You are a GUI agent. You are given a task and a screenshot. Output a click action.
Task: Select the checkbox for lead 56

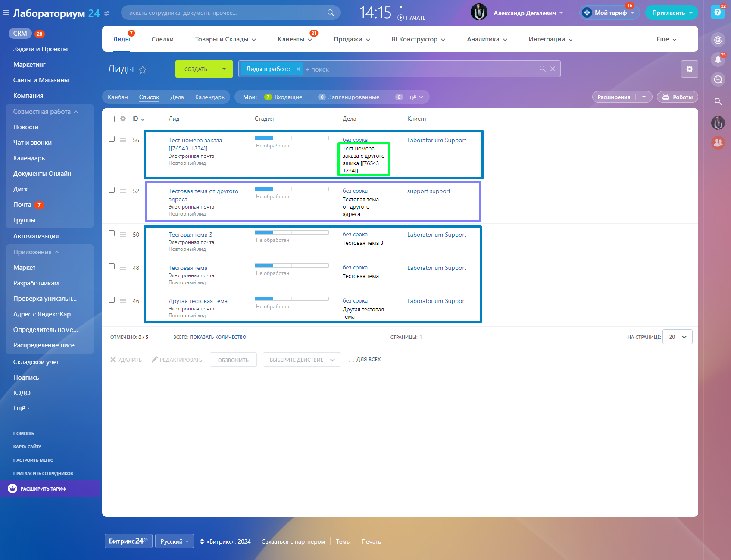(x=112, y=139)
